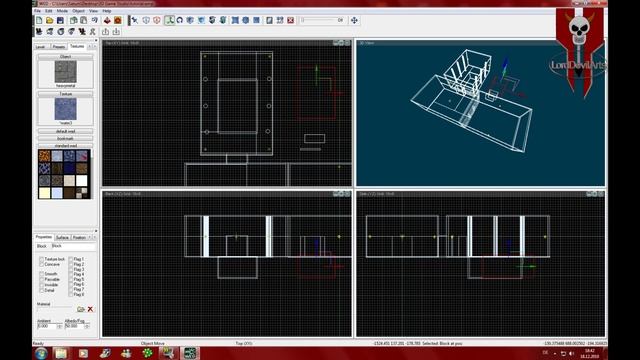The width and height of the screenshot is (640, 360).
Task: Enable the Detail checkbox
Action: [x=41, y=290]
